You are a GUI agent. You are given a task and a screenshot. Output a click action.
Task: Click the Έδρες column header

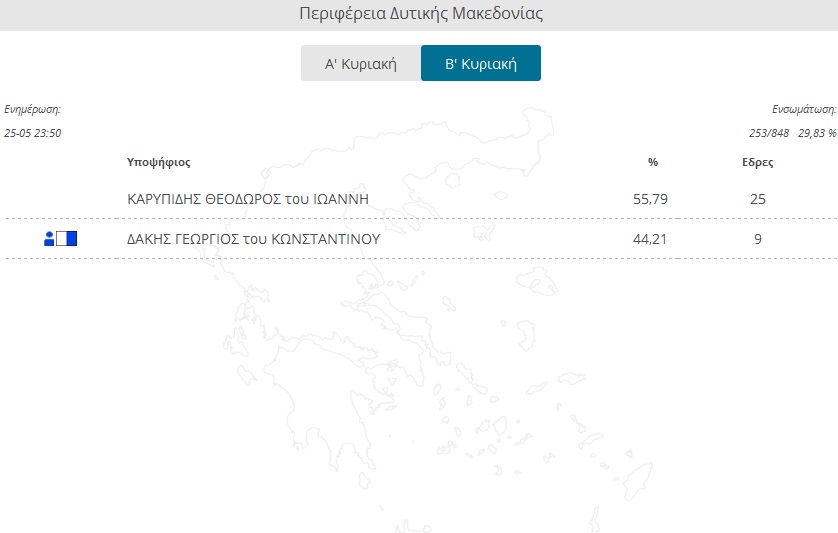point(757,162)
